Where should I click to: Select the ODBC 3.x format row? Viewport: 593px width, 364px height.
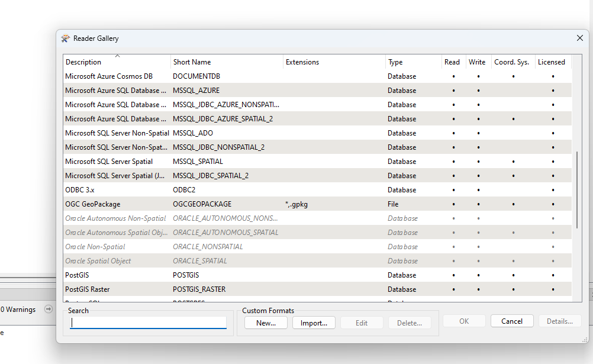point(317,189)
